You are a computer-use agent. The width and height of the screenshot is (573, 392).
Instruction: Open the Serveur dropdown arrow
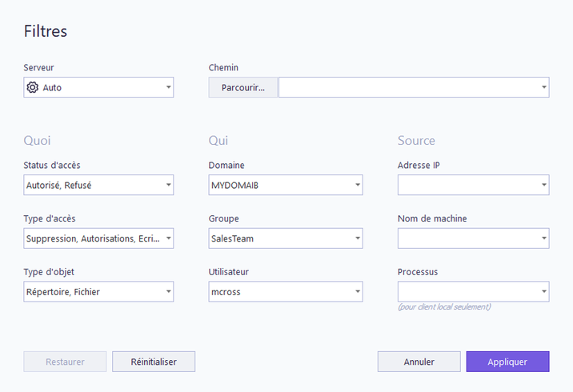click(169, 87)
